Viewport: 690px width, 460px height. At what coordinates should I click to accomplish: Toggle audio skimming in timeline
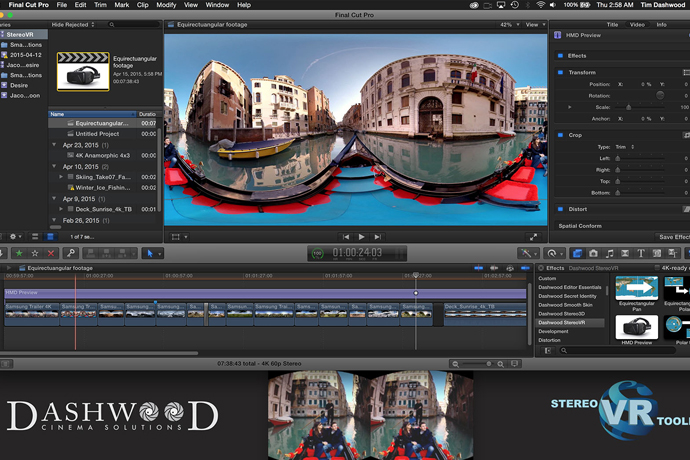(494, 268)
